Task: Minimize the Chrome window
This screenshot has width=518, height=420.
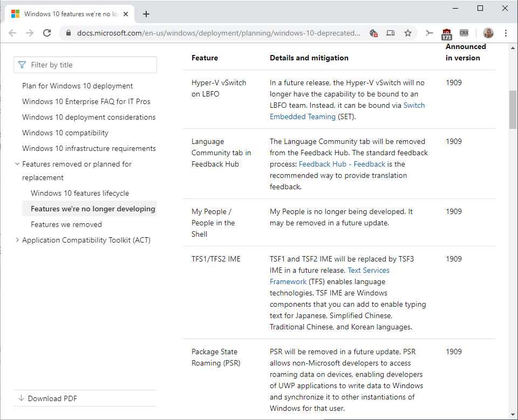Action: 455,8
